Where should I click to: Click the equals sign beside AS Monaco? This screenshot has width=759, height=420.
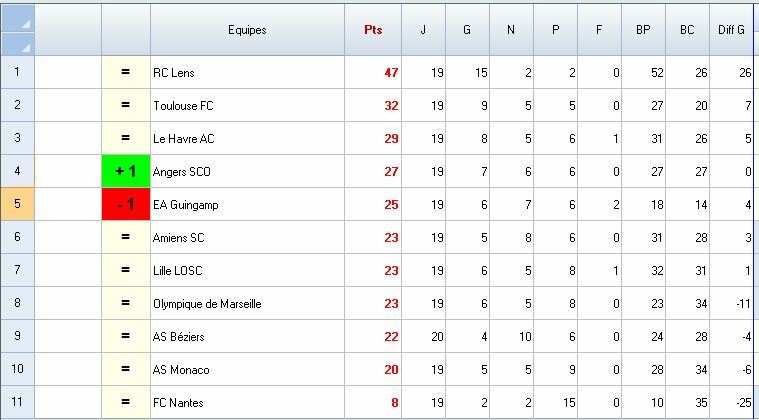click(x=126, y=370)
